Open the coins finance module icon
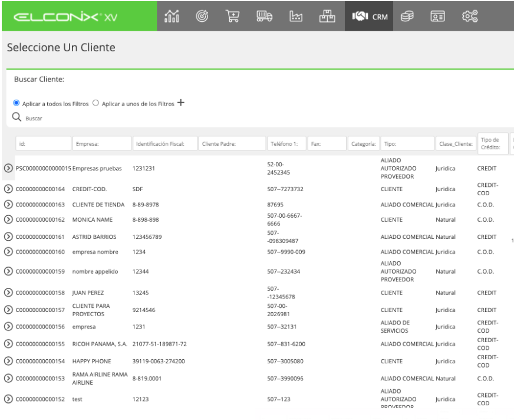This screenshot has width=514, height=420. [x=407, y=16]
